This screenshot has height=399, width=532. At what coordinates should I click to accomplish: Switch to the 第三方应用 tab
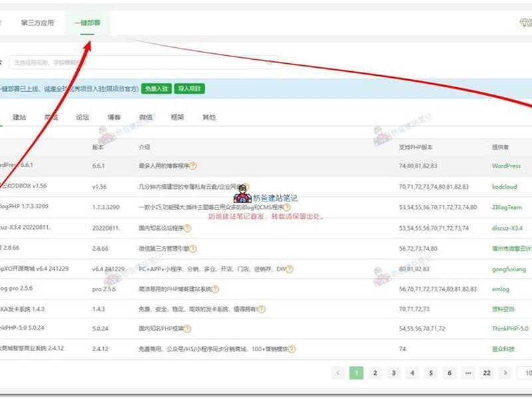37,23
